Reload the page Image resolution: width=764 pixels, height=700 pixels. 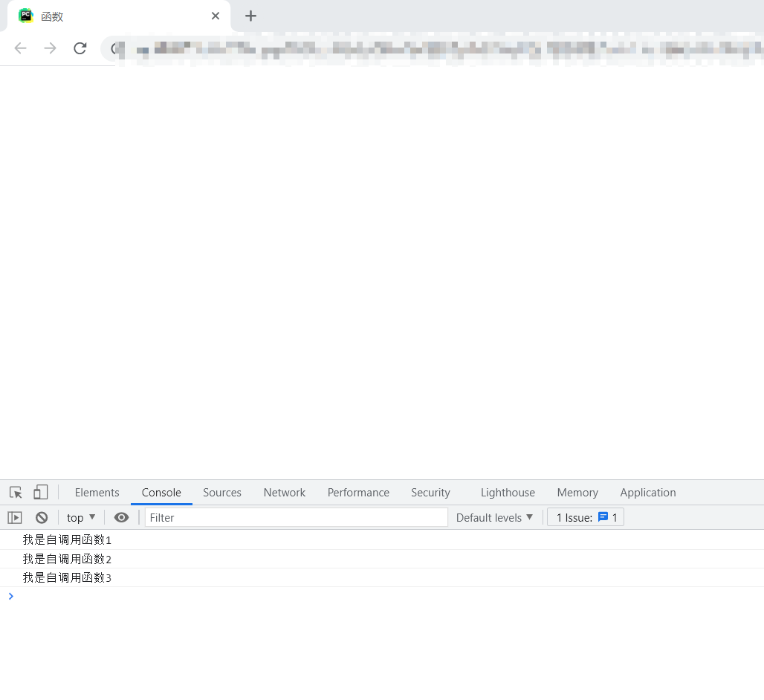pyautogui.click(x=80, y=48)
